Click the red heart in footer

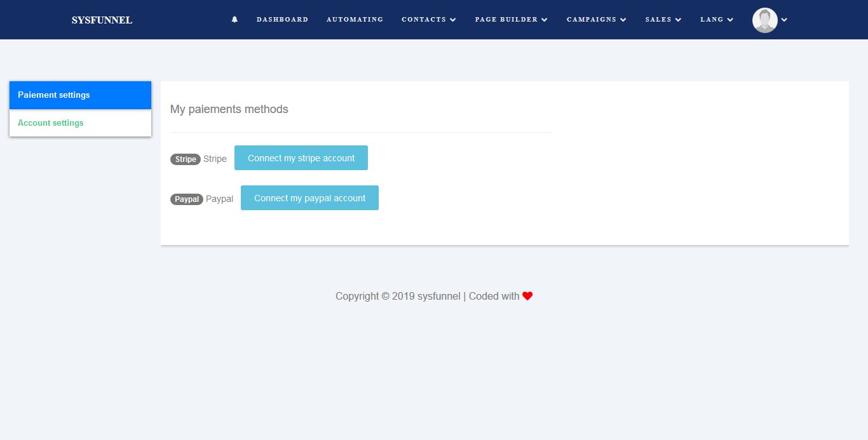click(x=527, y=296)
